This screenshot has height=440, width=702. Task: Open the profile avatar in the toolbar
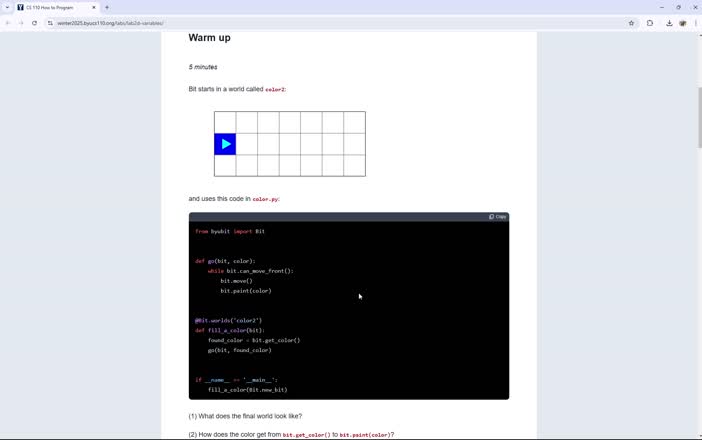(683, 23)
